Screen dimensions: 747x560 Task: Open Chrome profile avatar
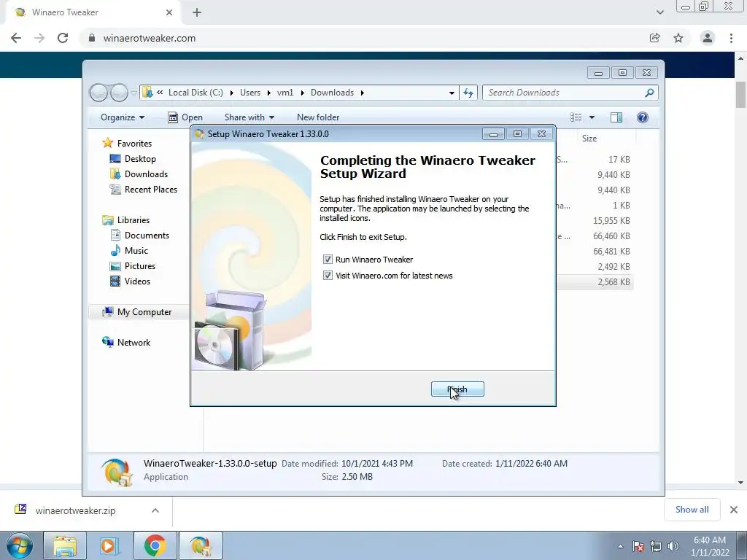point(708,38)
